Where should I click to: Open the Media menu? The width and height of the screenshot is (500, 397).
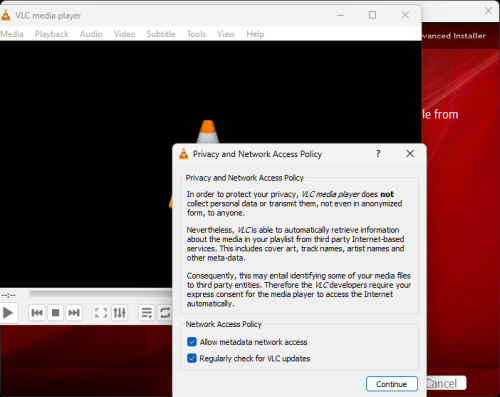click(x=12, y=34)
